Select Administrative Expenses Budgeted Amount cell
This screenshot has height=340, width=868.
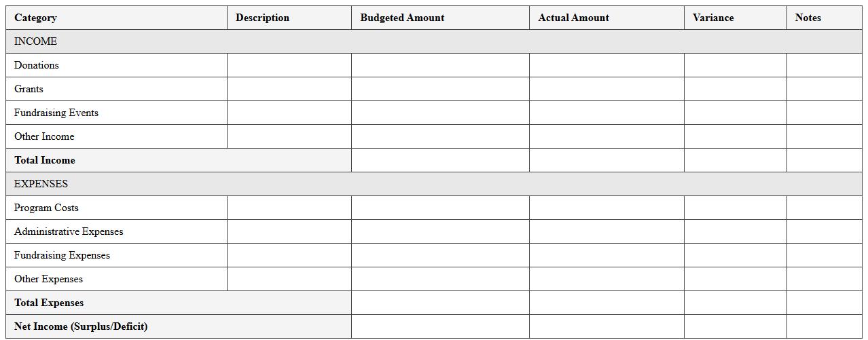tap(440, 231)
